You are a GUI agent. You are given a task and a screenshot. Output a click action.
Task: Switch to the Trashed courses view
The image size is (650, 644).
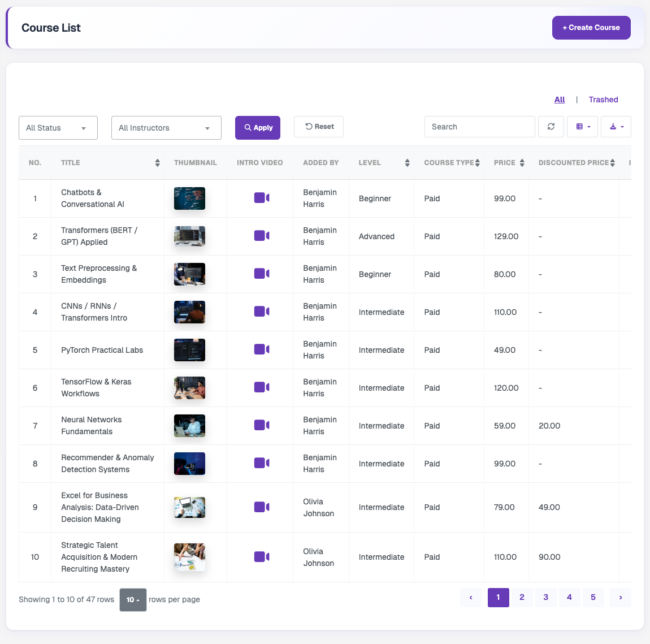tap(603, 100)
